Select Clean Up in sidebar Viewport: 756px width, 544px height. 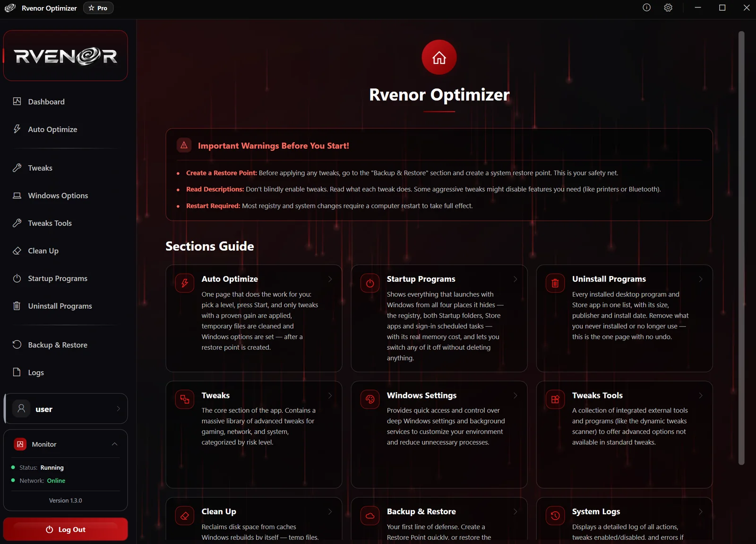tap(66, 250)
